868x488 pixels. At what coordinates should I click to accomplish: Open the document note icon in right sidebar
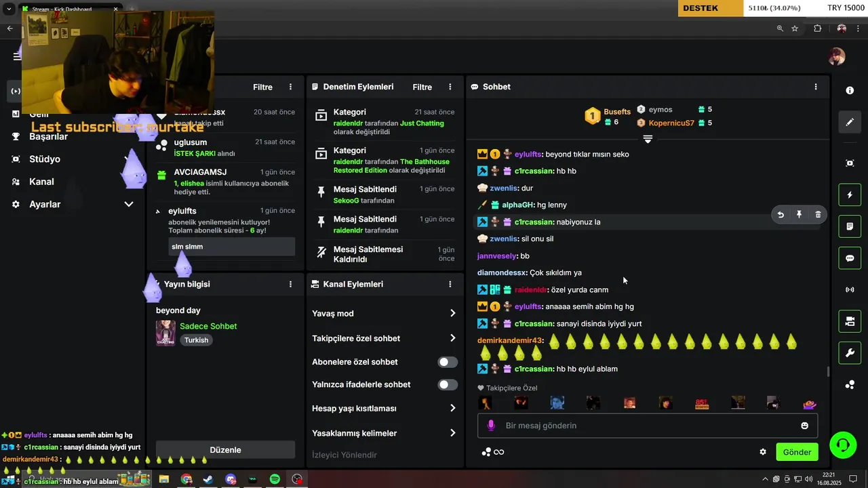tap(850, 226)
